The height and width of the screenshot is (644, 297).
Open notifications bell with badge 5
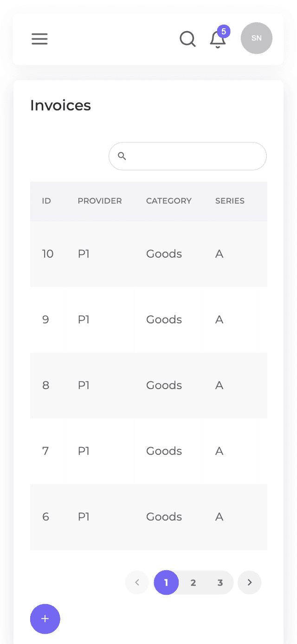218,39
